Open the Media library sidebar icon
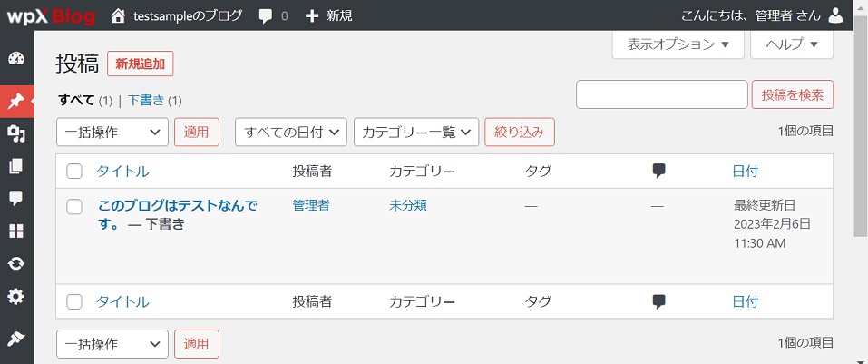 (16, 134)
